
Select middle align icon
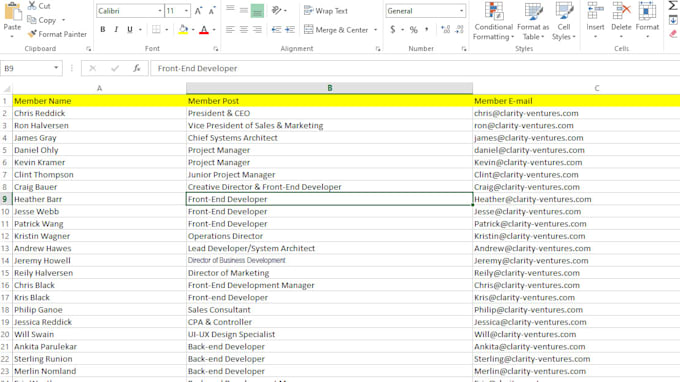tap(244, 10)
